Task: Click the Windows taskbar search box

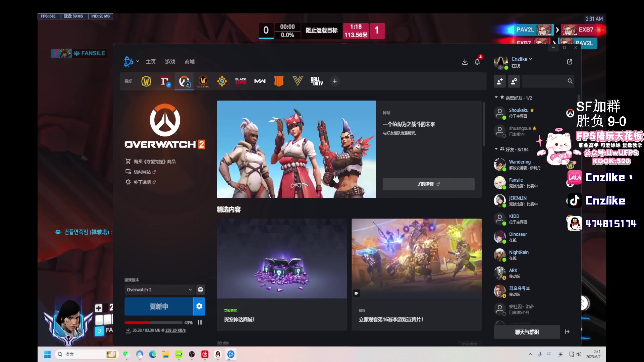Action: click(x=87, y=354)
